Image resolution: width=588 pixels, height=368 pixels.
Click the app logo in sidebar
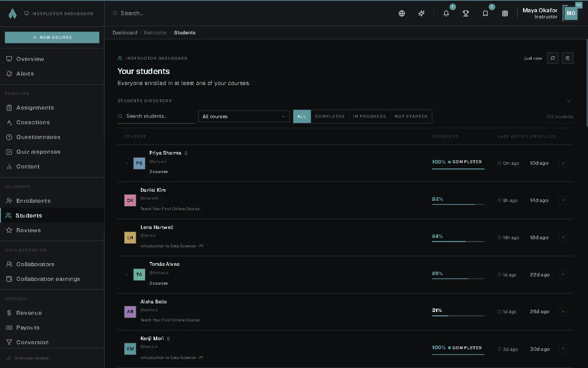pyautogui.click(x=13, y=13)
